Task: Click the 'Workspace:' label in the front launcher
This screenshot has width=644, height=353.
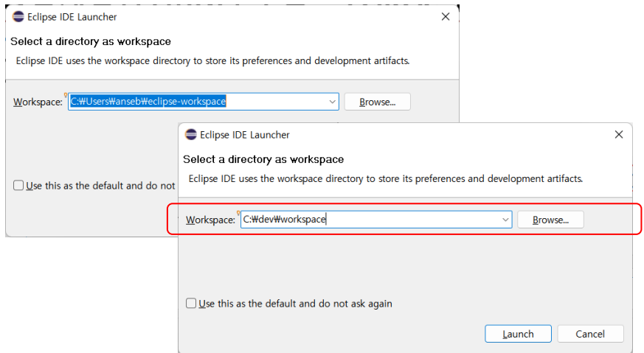Action: coord(210,220)
